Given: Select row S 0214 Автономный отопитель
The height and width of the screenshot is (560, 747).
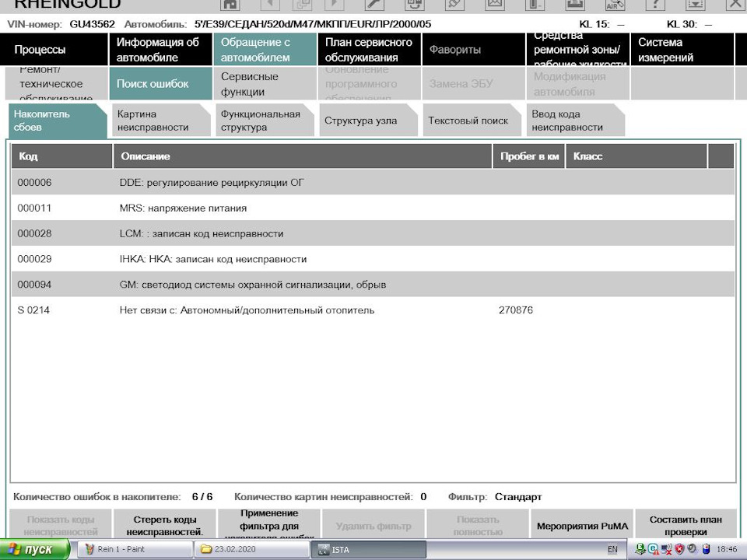Looking at the screenshot, I should click(x=373, y=310).
